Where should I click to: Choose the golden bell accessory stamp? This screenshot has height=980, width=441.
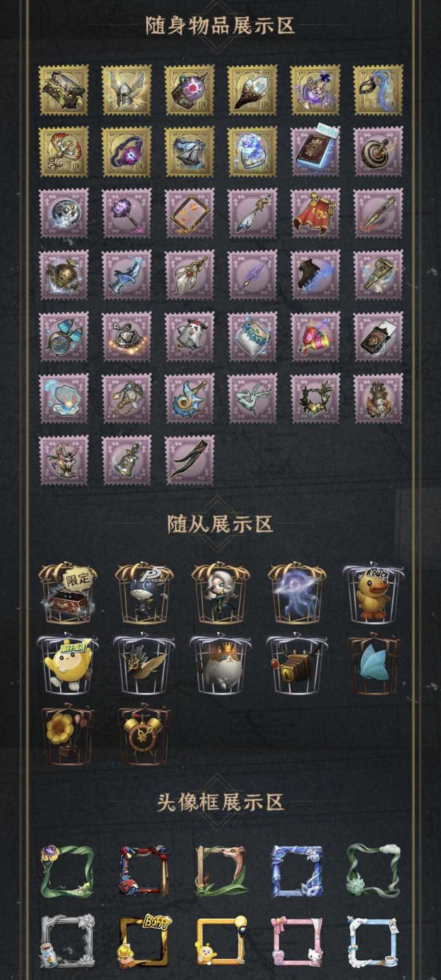(127, 460)
